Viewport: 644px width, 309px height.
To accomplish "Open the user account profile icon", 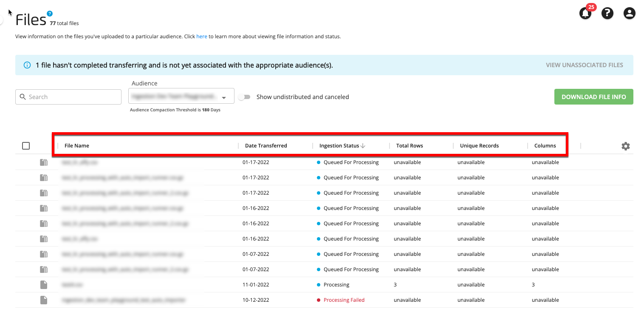I will (x=629, y=14).
